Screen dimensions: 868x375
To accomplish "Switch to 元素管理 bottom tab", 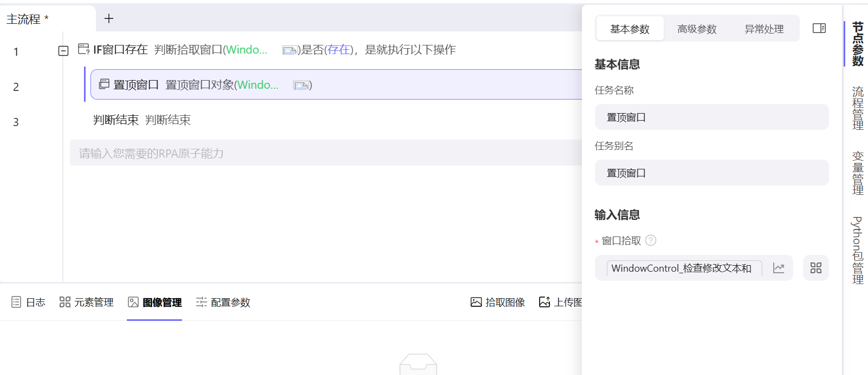I will click(x=87, y=302).
